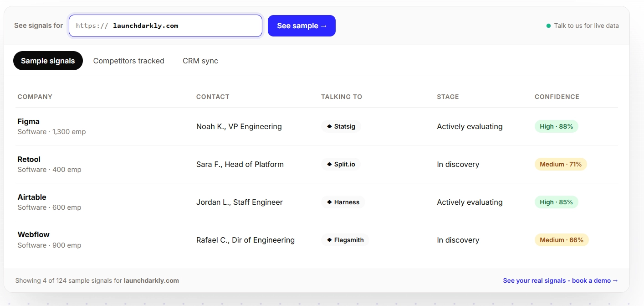Click the Harness competitor chip
Viewport: 644px width, 306px height.
[x=343, y=202]
